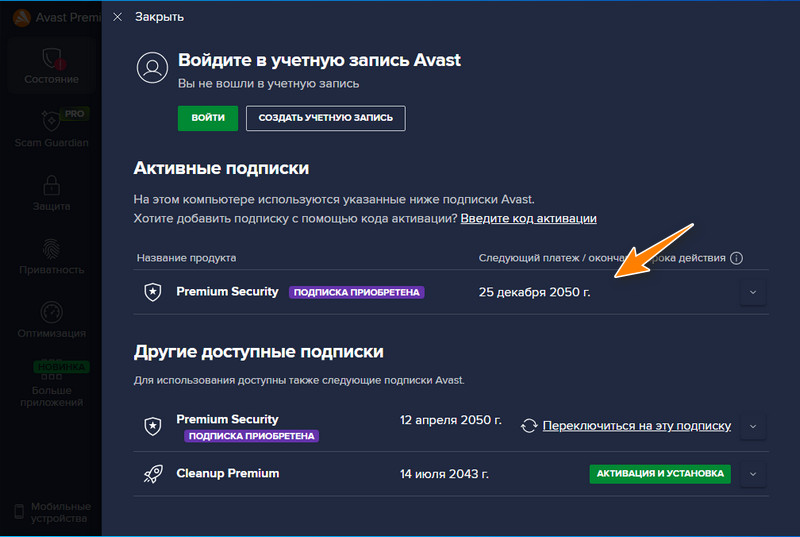
Task: Click the "Активные подписки" heading
Action: point(221,168)
